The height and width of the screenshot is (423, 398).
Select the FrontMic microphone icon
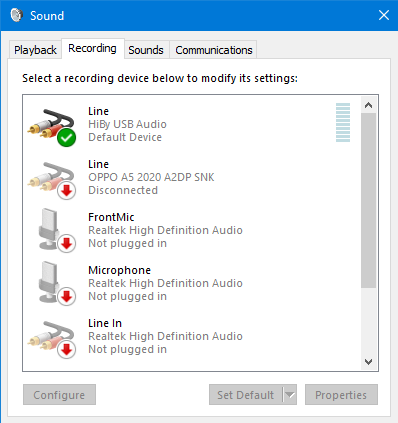pos(52,230)
